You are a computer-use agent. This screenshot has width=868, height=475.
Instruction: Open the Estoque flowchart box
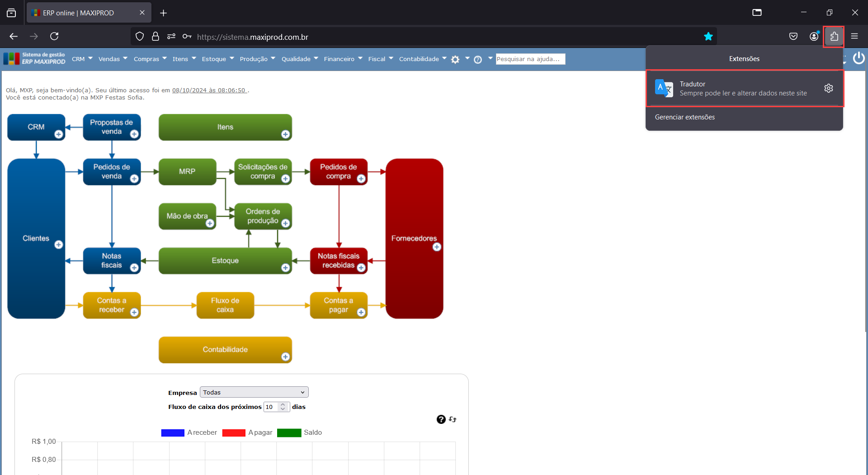(x=225, y=261)
